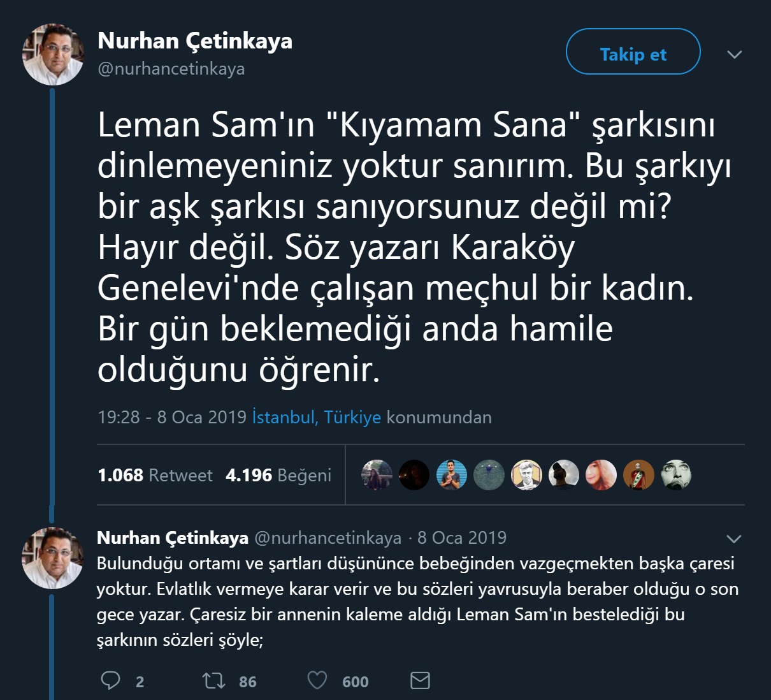Expand the chevron menu beside Takip et
The height and width of the screenshot is (700, 771).
pyautogui.click(x=734, y=54)
